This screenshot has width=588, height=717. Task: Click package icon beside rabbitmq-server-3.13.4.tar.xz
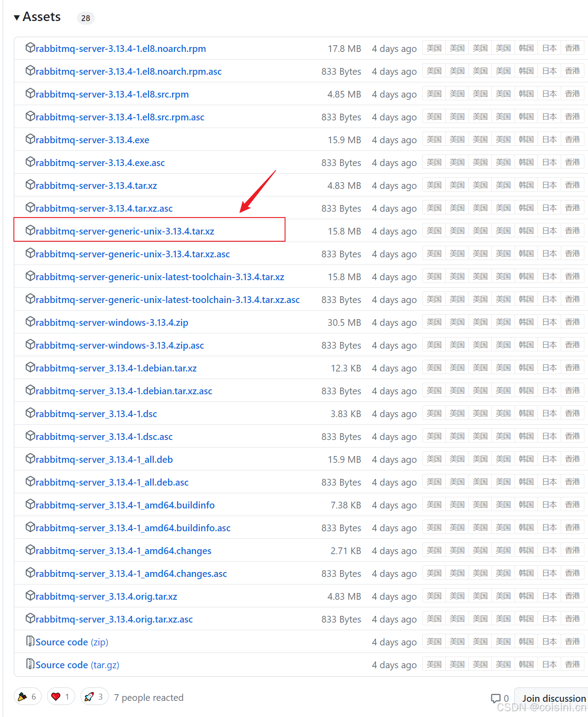pos(30,185)
